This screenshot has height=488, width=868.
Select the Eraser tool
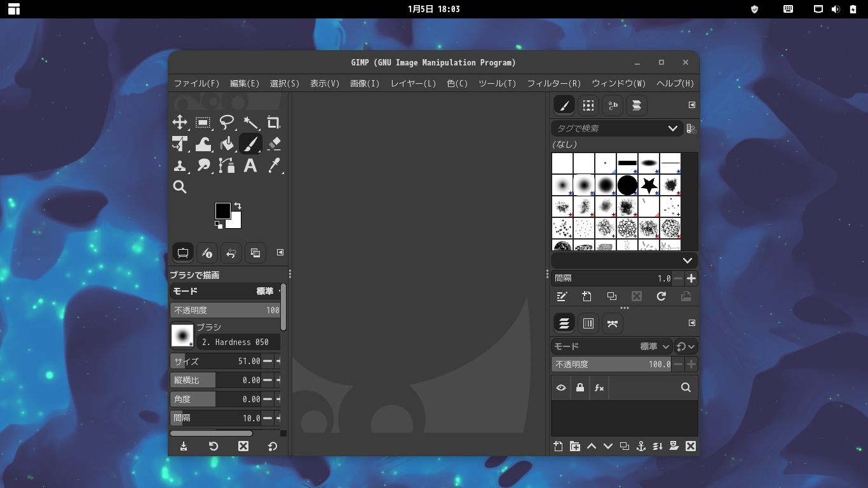[274, 144]
